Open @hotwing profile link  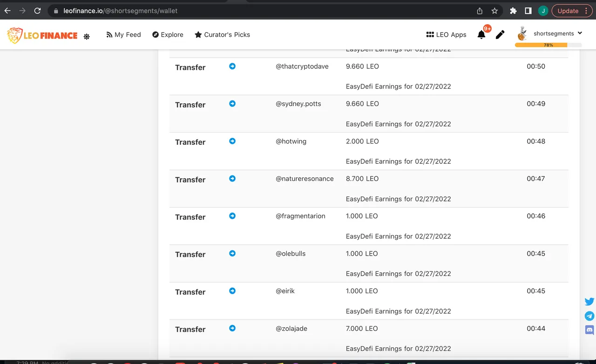click(291, 141)
